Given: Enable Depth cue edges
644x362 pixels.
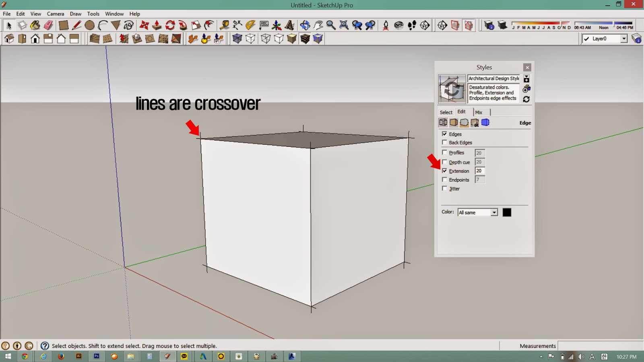Looking at the screenshot, I should (444, 162).
